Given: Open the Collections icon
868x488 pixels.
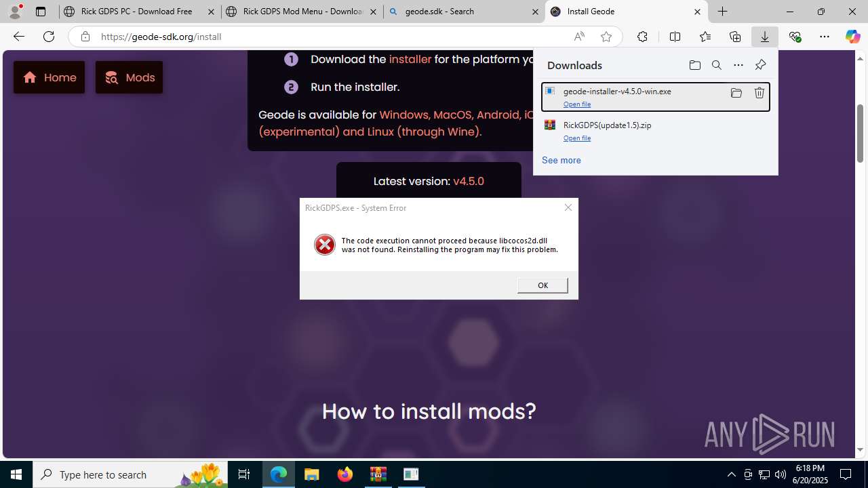Looking at the screenshot, I should tap(735, 37).
